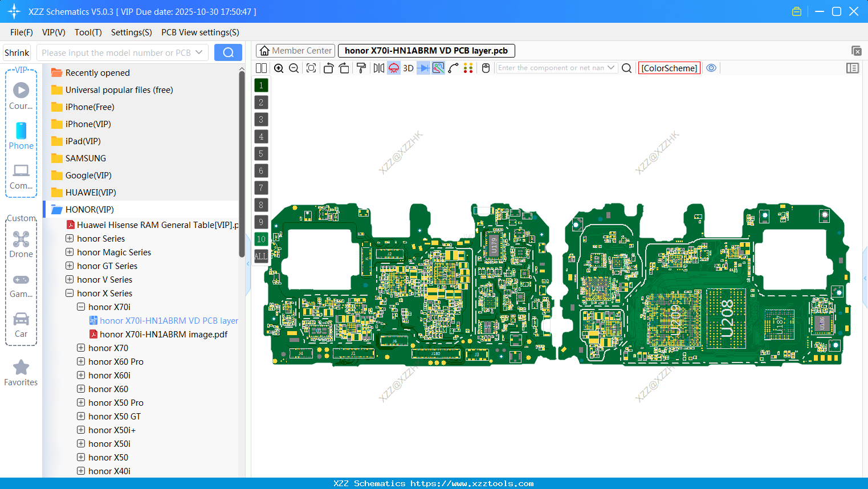The height and width of the screenshot is (489, 868).
Task: Click the Shrink button
Action: coord(17,52)
